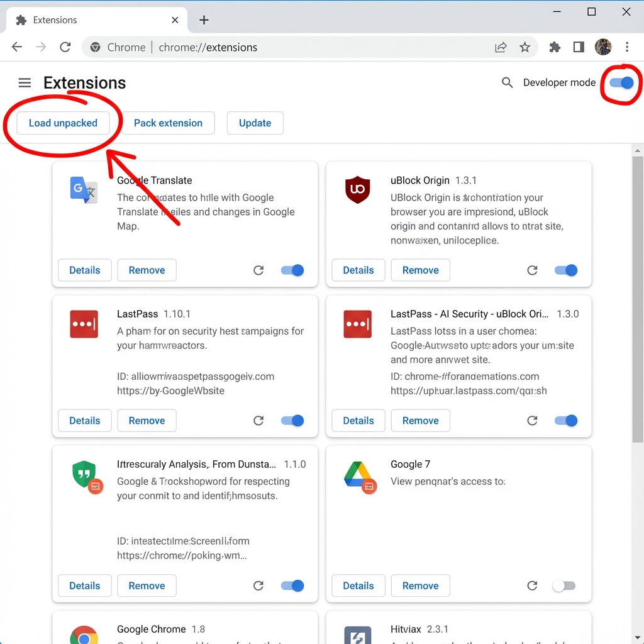Enable the Google 7 extension toggle
The width and height of the screenshot is (644, 644).
[564, 586]
